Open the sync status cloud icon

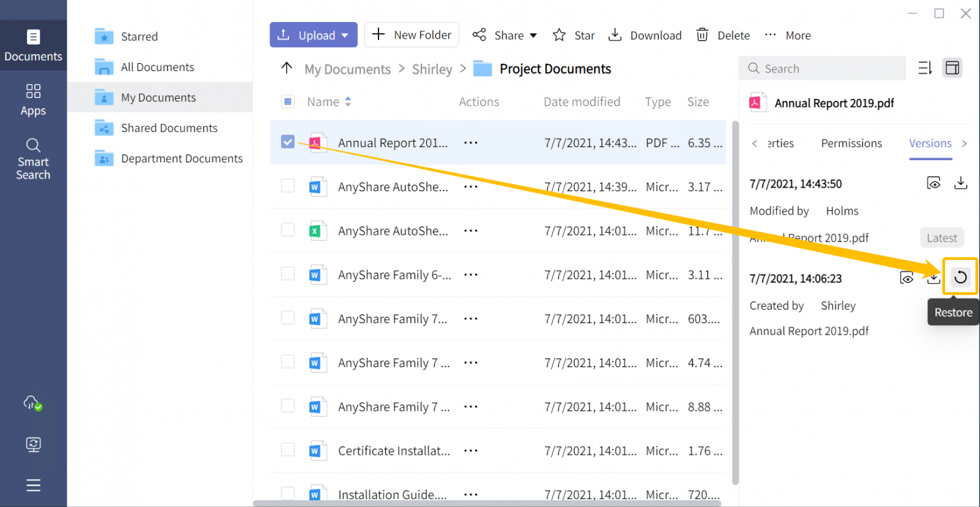(33, 403)
